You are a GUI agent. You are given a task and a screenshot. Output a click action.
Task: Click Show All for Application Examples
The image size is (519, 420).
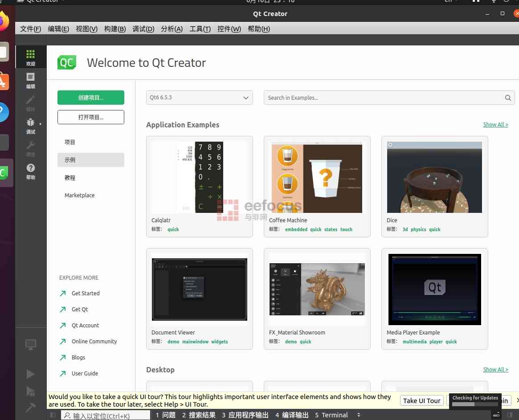point(495,125)
